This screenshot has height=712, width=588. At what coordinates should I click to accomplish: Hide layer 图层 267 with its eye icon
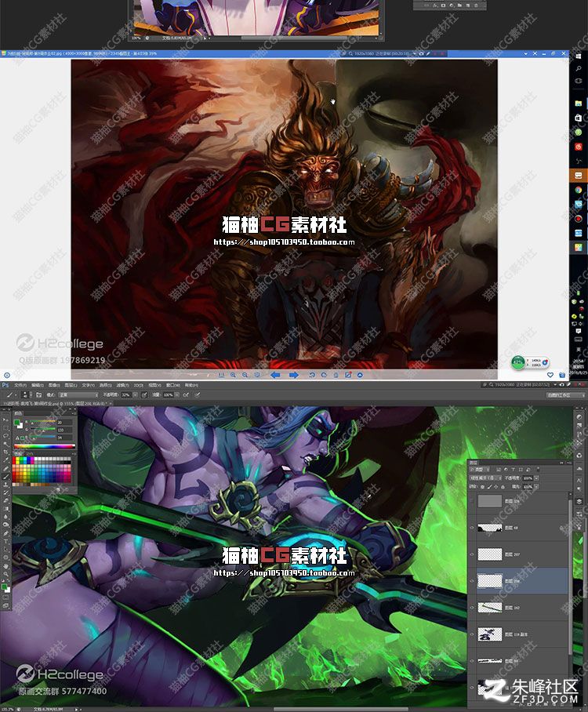(x=472, y=554)
